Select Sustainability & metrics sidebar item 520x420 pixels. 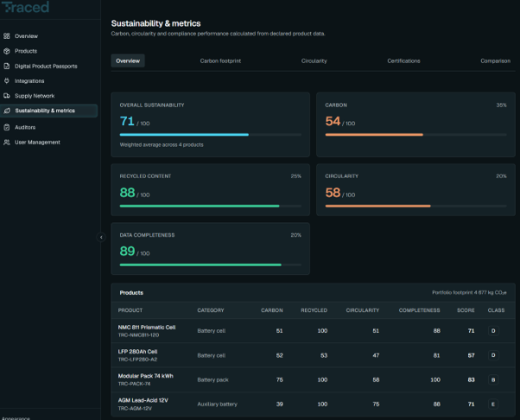tap(49, 111)
